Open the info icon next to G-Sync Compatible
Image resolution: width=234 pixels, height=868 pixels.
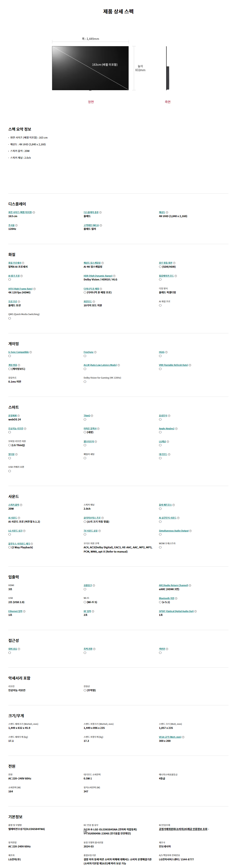[x=31, y=352]
